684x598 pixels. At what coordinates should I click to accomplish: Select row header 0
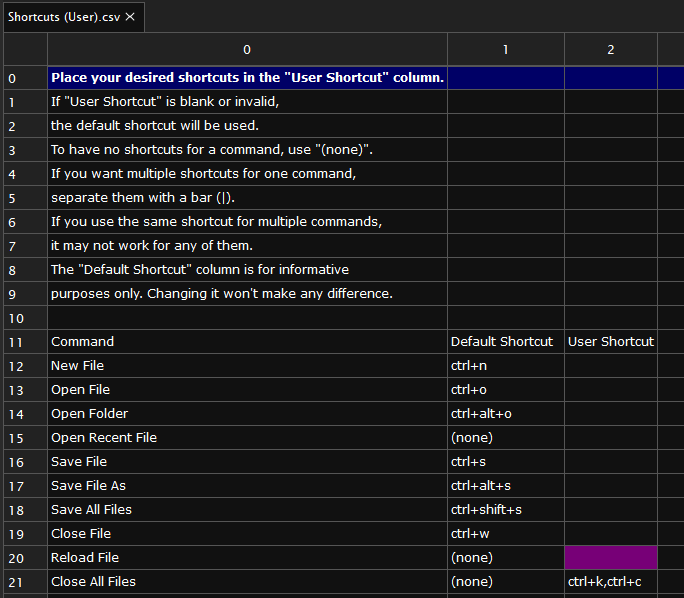(25, 78)
